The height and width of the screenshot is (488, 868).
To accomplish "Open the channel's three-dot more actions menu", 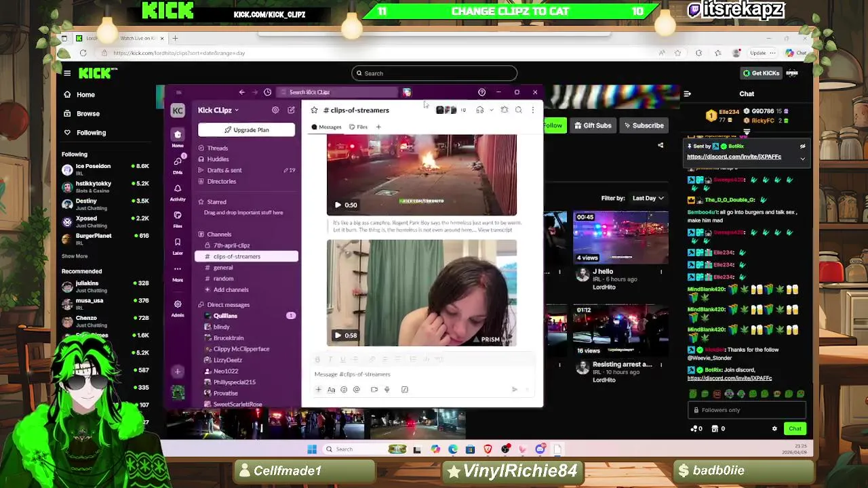I will point(532,110).
